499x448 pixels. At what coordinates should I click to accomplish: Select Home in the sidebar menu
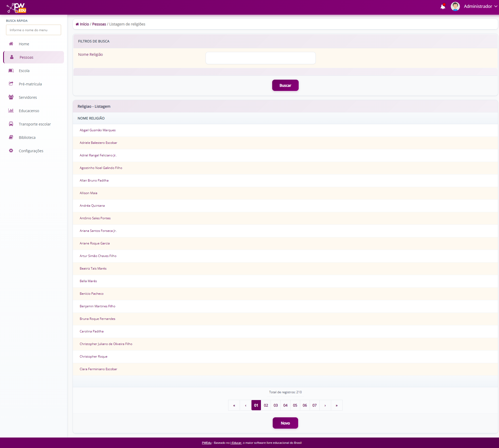click(24, 44)
